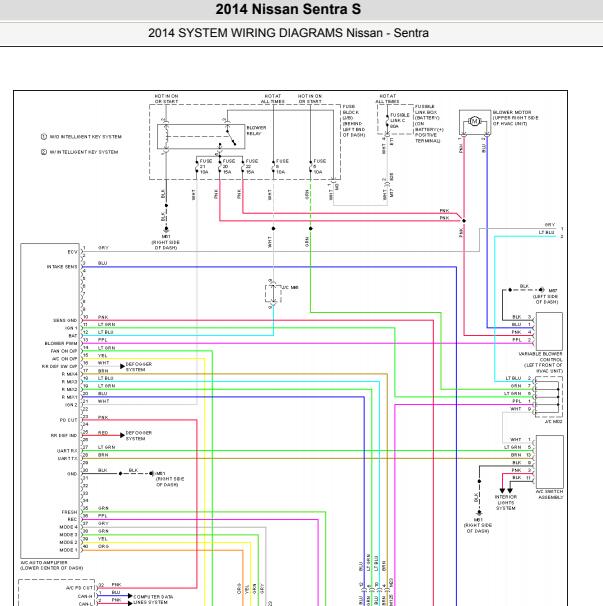Click the R MIX4 terminal label
This screenshot has height=606, width=603.
70,374
